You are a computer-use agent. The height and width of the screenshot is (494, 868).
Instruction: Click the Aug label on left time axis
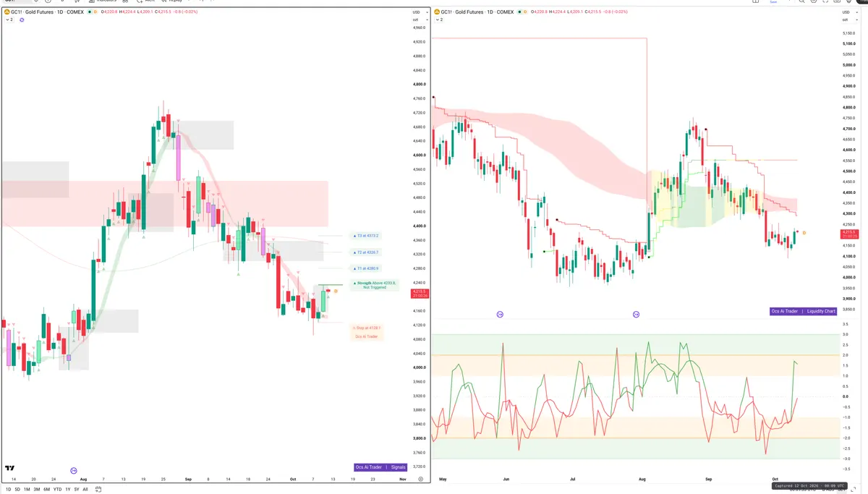coord(83,479)
